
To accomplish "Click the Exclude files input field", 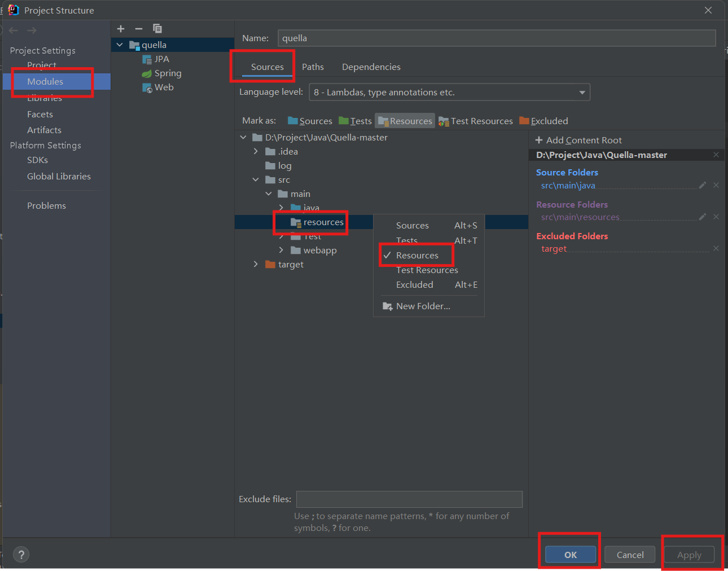I will click(409, 499).
